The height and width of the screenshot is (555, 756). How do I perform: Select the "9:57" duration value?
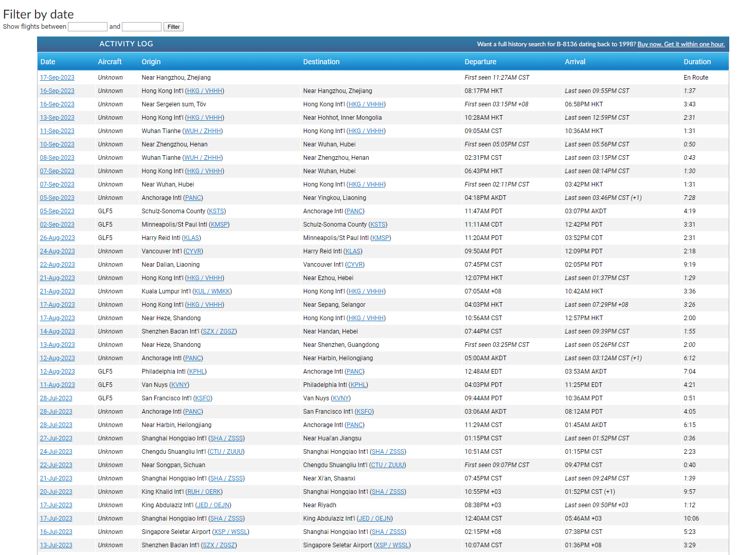(690, 492)
